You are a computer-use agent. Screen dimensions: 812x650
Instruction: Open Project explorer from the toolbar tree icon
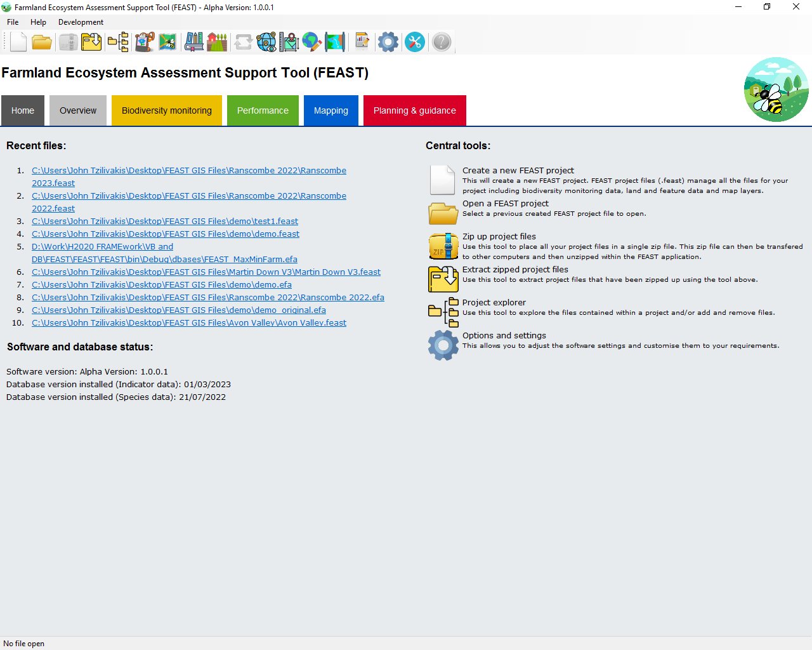(x=118, y=42)
